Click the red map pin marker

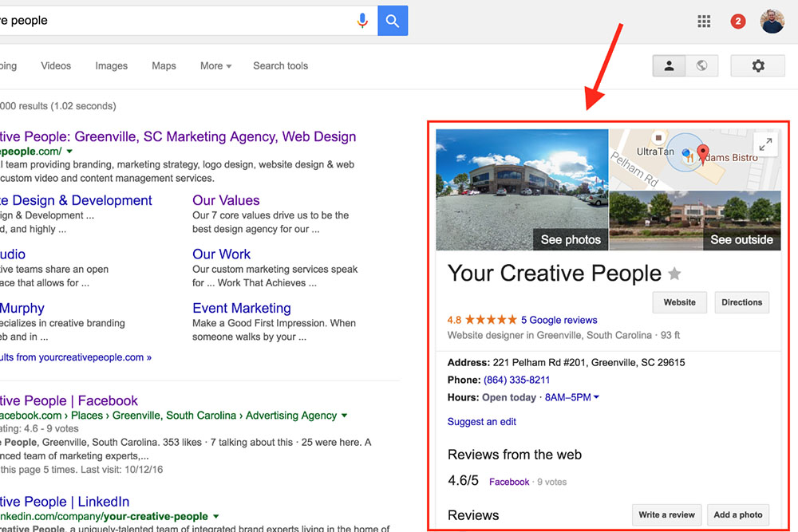coord(703,152)
